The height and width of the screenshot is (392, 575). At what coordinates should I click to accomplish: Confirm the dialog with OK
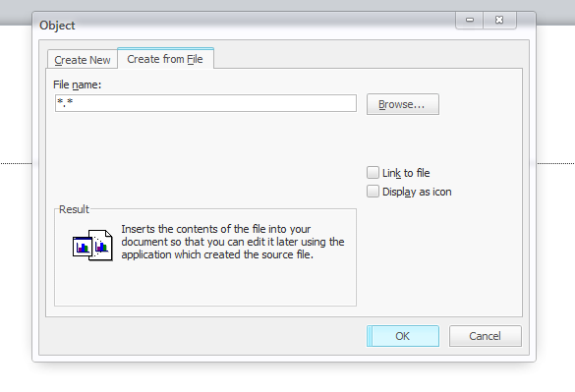403,336
